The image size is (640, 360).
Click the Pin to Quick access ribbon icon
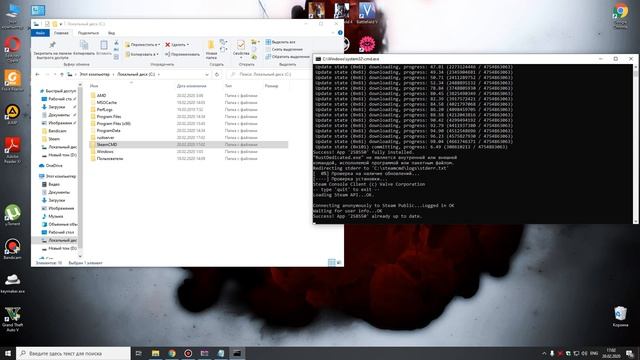click(52, 45)
